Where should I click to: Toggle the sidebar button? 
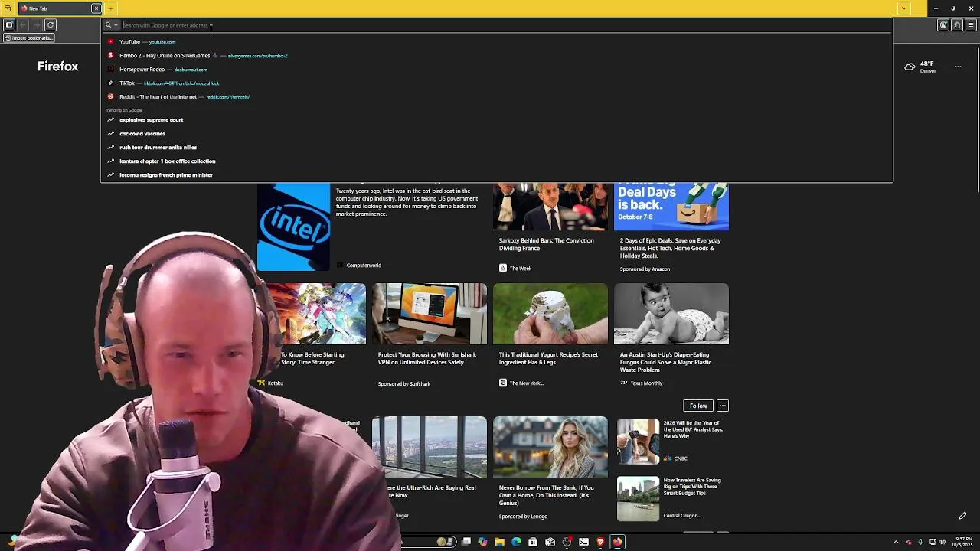coord(9,25)
